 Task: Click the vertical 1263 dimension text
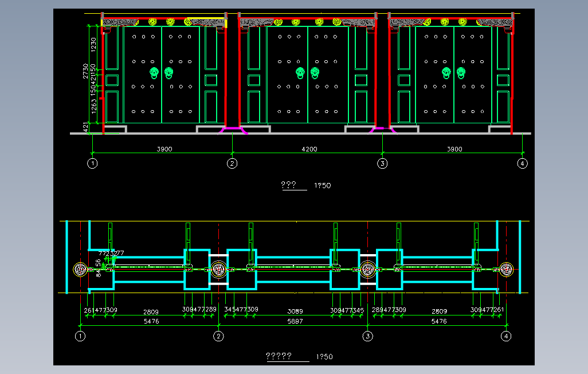(x=93, y=106)
